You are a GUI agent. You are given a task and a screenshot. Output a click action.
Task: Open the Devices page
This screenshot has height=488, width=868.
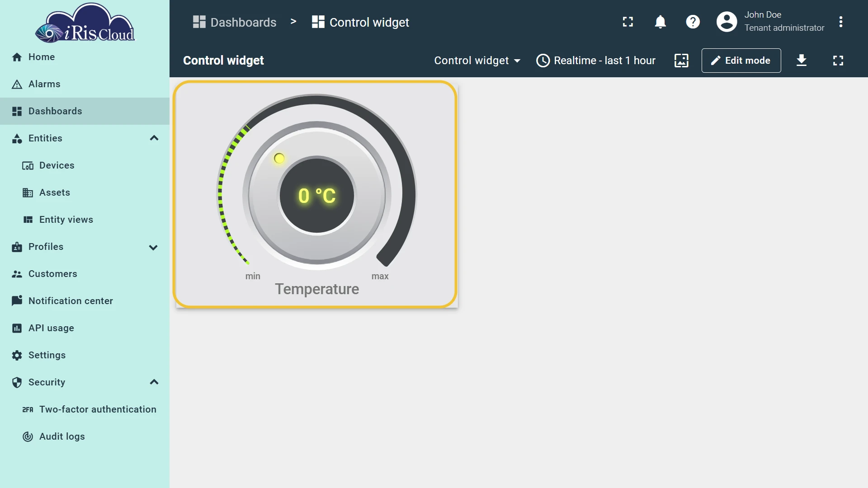click(x=85, y=165)
